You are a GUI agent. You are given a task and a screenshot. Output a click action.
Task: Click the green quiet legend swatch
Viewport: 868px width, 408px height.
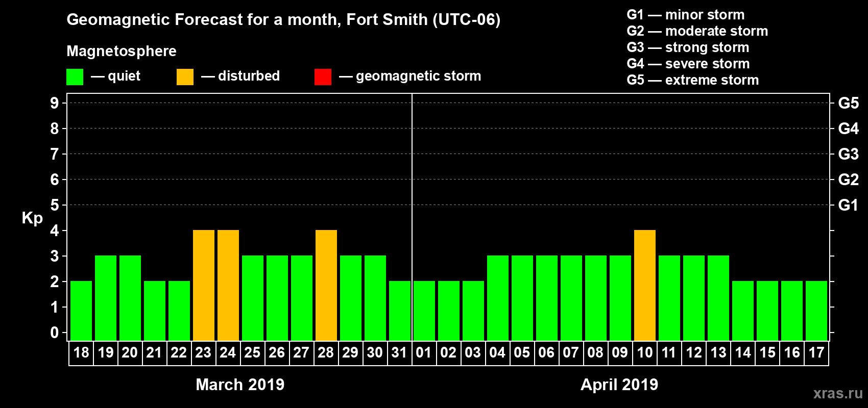(x=75, y=77)
